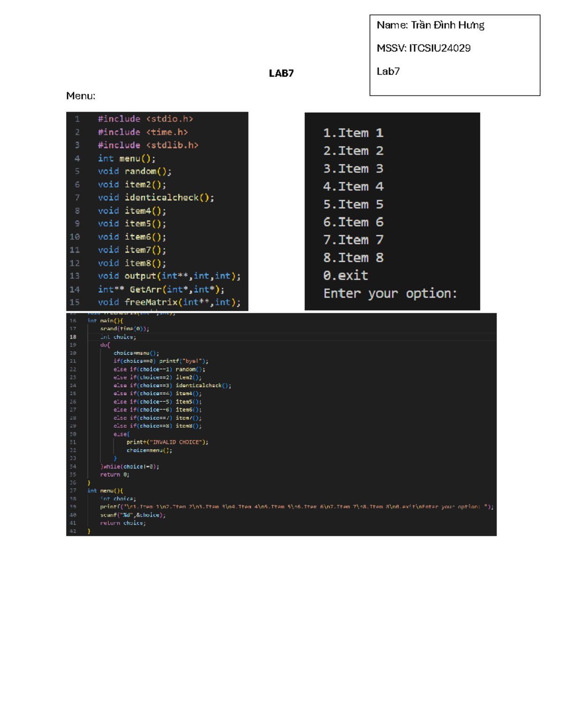Click terminal output "1.Item 1"
Image resolution: width=563 pixels, height=728 pixels.
click(353, 133)
